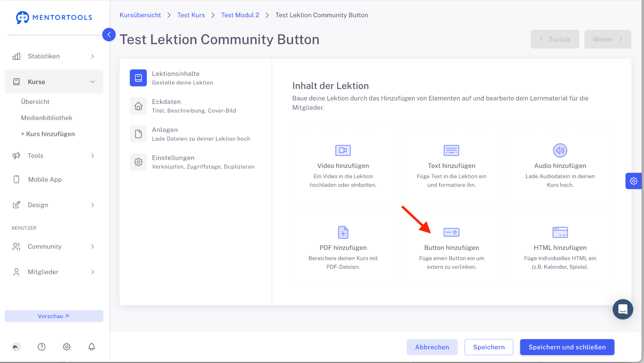The image size is (644, 363).
Task: Click the audio speaker icon
Action: click(560, 150)
